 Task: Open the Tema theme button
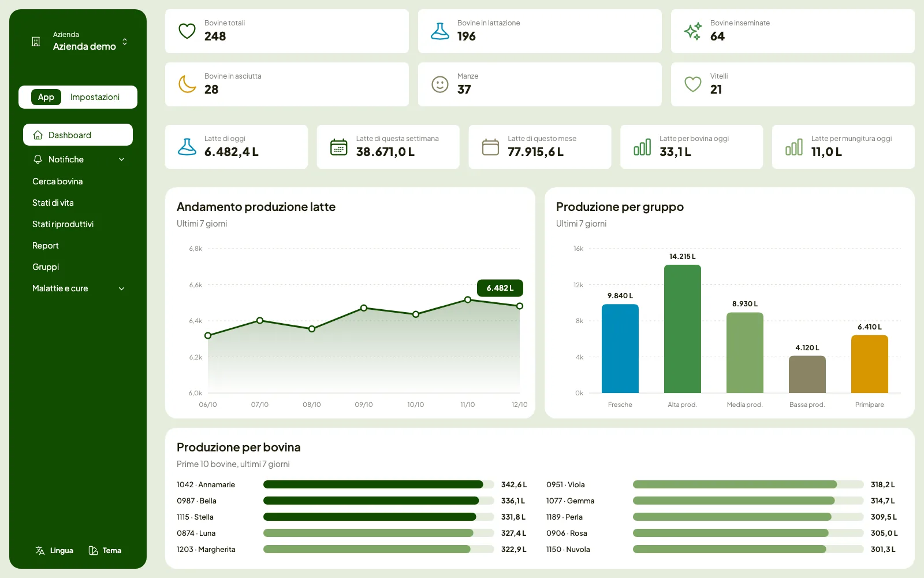(105, 550)
